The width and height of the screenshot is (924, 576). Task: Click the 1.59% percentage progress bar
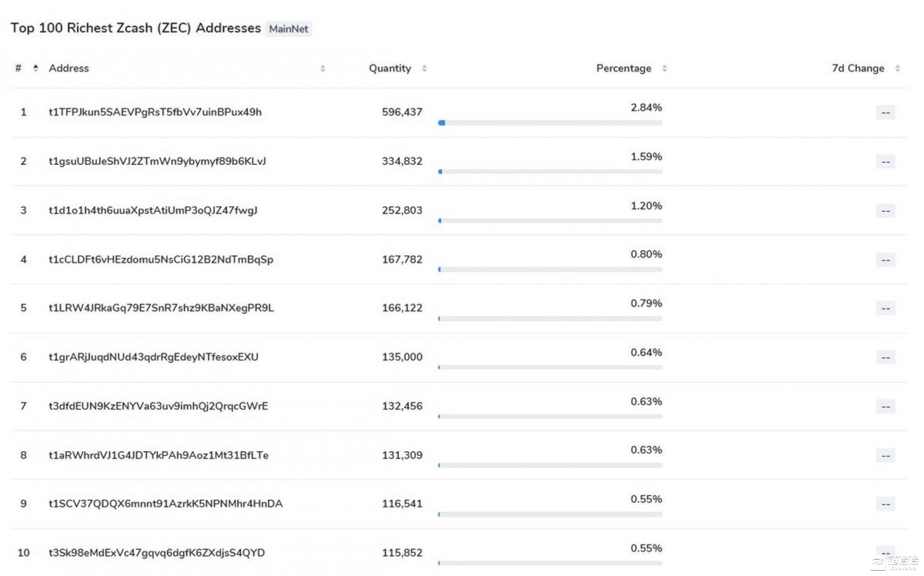(x=550, y=172)
